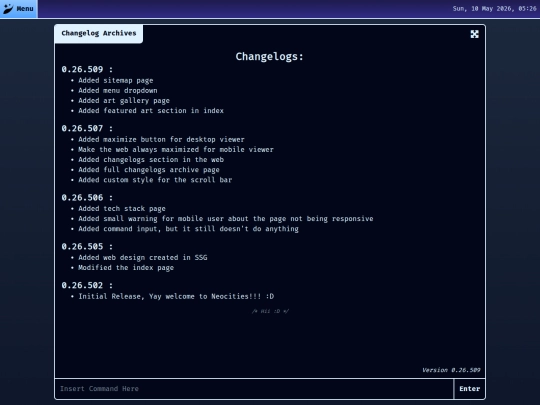The width and height of the screenshot is (540, 405).
Task: Click the faint comment text below changelogs
Action: (270, 311)
